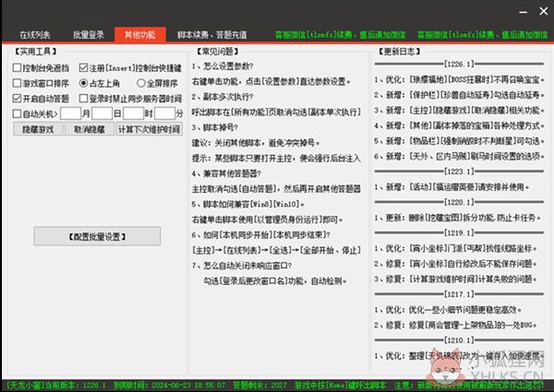Image resolution: width=554 pixels, height=392 pixels.
Task: Open the 脚本续费、答题充值 tab
Action: coord(212,34)
